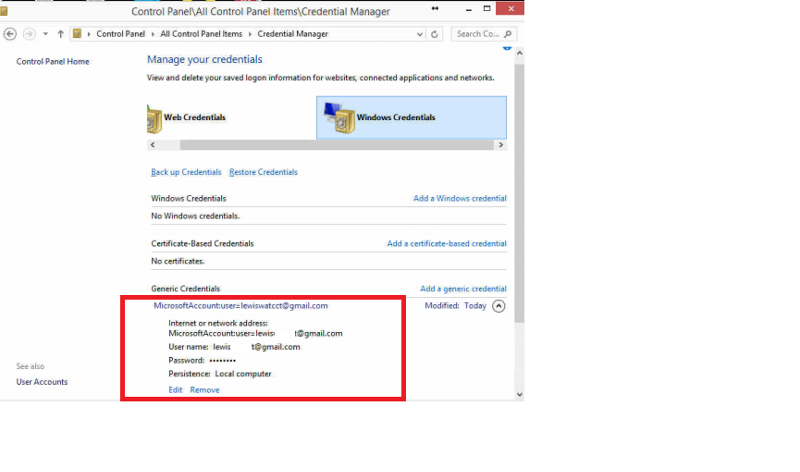Click the masked Password dots
The width and height of the screenshot is (800, 472).
(222, 361)
